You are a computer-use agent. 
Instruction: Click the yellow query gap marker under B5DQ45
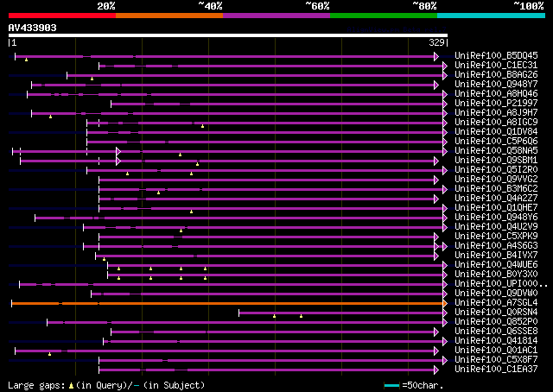(27, 60)
